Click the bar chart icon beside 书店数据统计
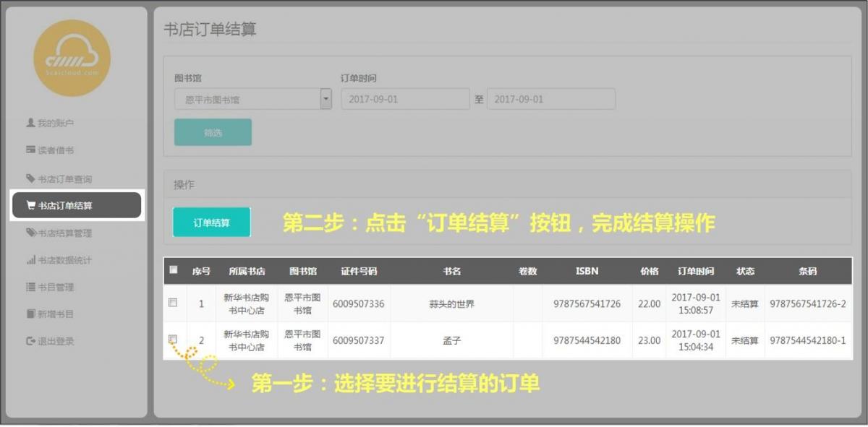This screenshot has height=427, width=868. (x=30, y=260)
